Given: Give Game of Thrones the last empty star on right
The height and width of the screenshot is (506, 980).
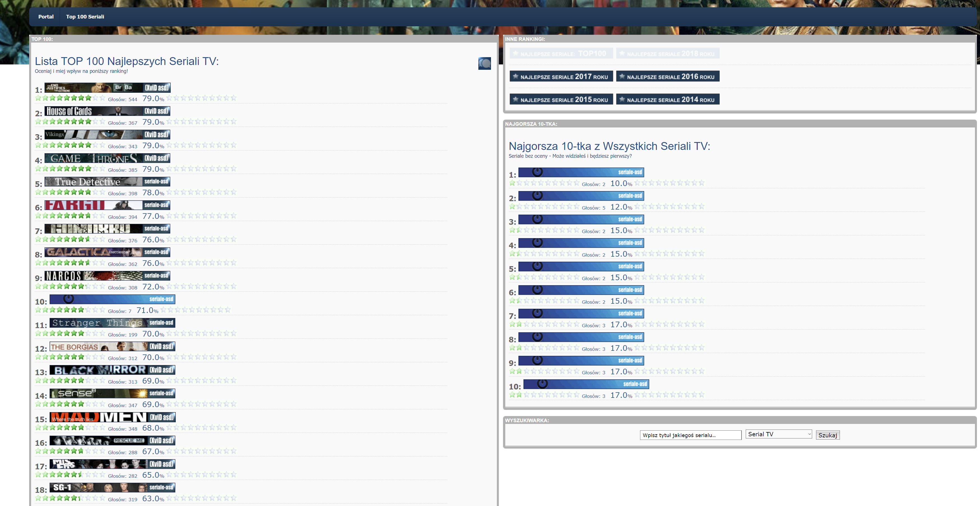Looking at the screenshot, I should 234,169.
